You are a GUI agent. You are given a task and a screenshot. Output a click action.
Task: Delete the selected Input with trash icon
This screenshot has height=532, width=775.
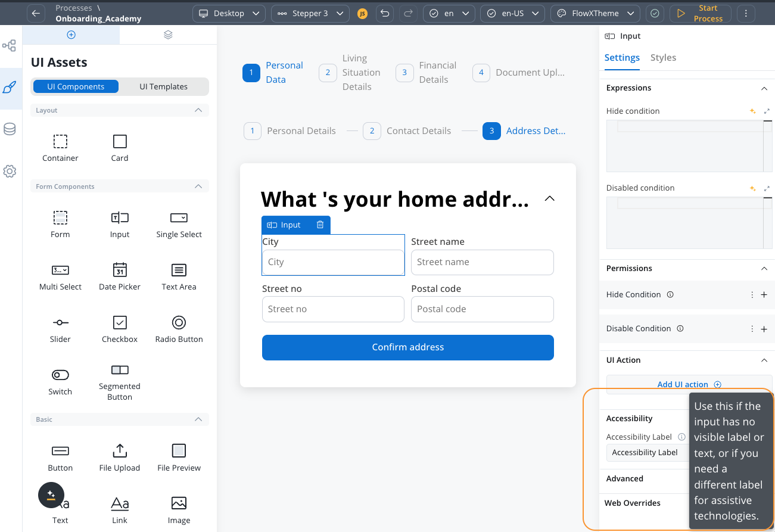[320, 225]
